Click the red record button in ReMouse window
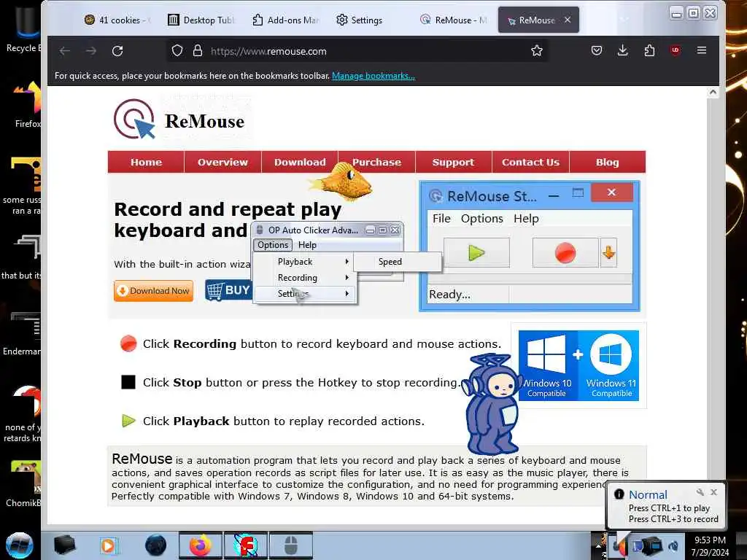Image resolution: width=747 pixels, height=560 pixels. [x=565, y=253]
